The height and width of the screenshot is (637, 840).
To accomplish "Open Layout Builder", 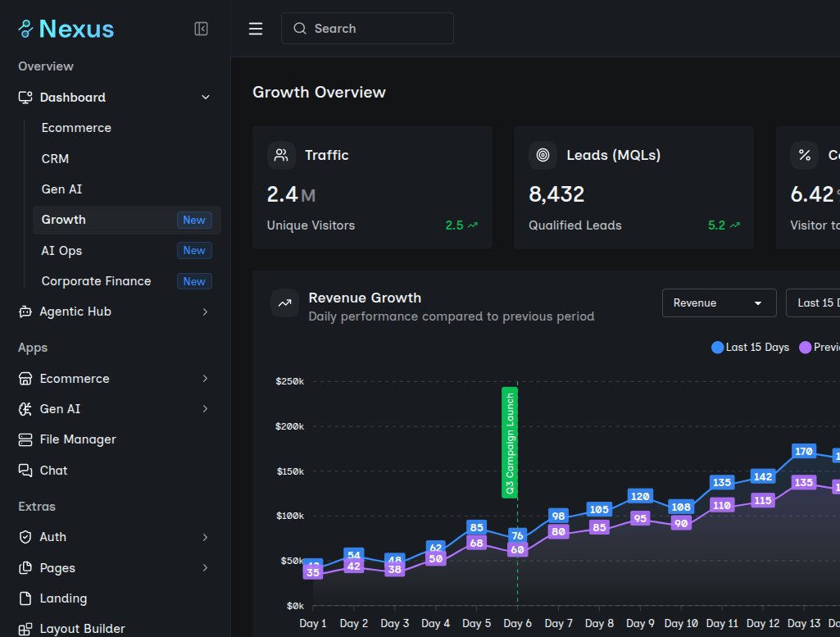I will (x=116, y=629).
